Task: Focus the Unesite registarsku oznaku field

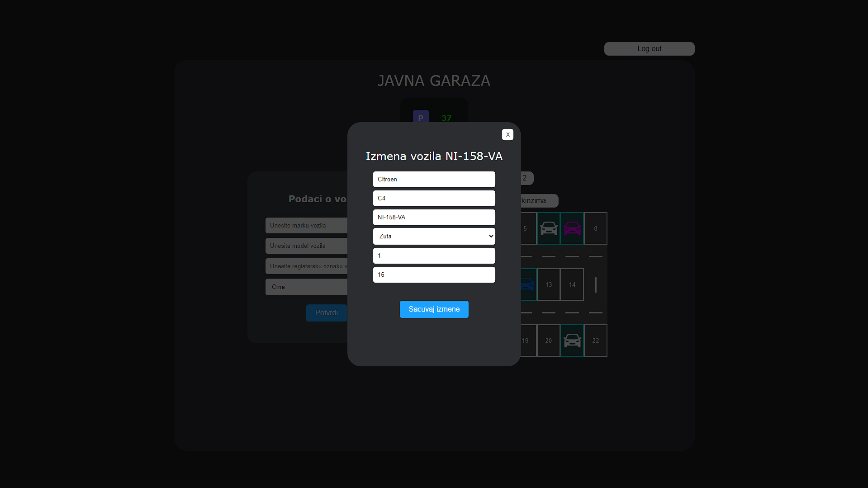Action: click(x=306, y=266)
